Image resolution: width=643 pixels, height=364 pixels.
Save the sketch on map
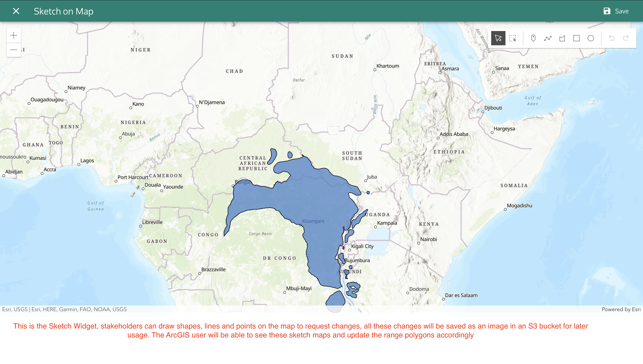click(x=616, y=11)
